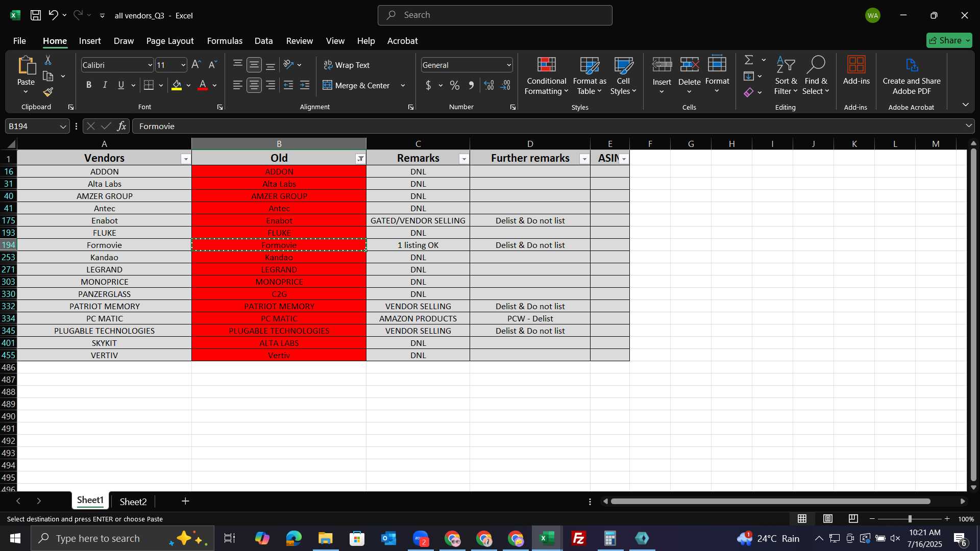Click the Insert Function fx icon
Image resolution: width=980 pixels, height=551 pixels.
point(121,126)
